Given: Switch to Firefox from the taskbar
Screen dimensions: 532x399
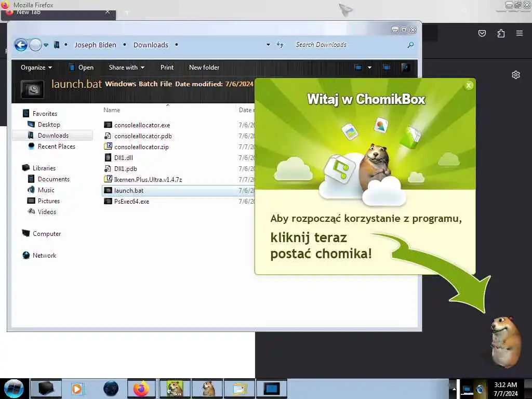Looking at the screenshot, I should [141, 389].
